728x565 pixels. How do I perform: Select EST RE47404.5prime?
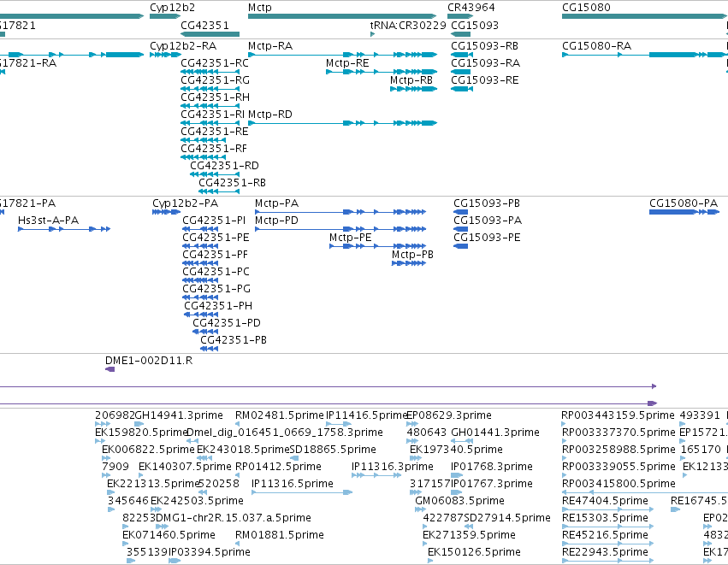click(605, 501)
